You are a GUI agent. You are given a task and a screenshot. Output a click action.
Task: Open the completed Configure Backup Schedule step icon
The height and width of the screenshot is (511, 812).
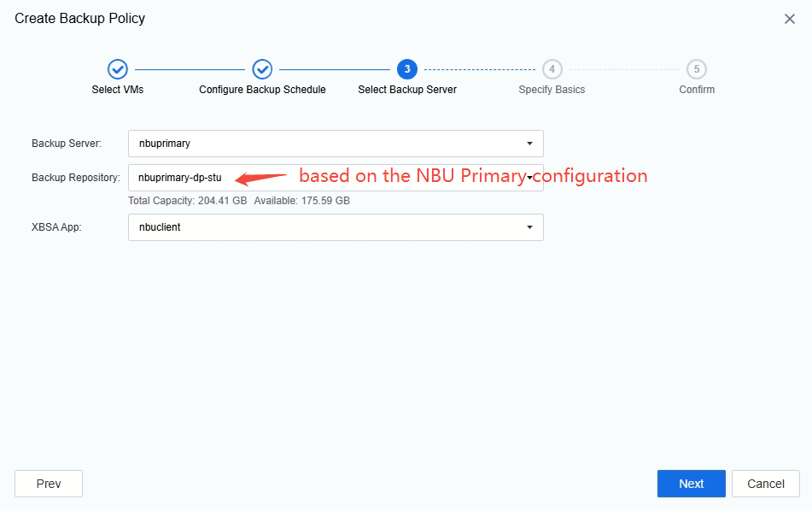262,69
